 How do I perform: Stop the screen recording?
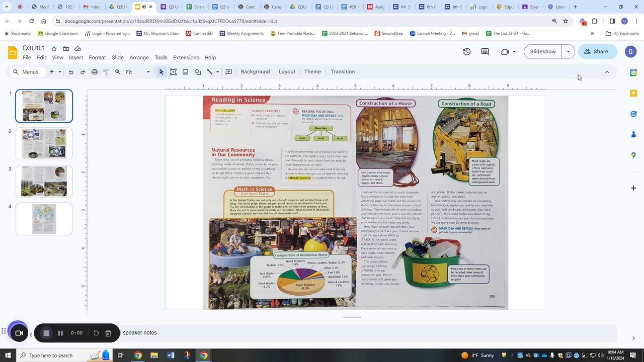(x=46, y=333)
